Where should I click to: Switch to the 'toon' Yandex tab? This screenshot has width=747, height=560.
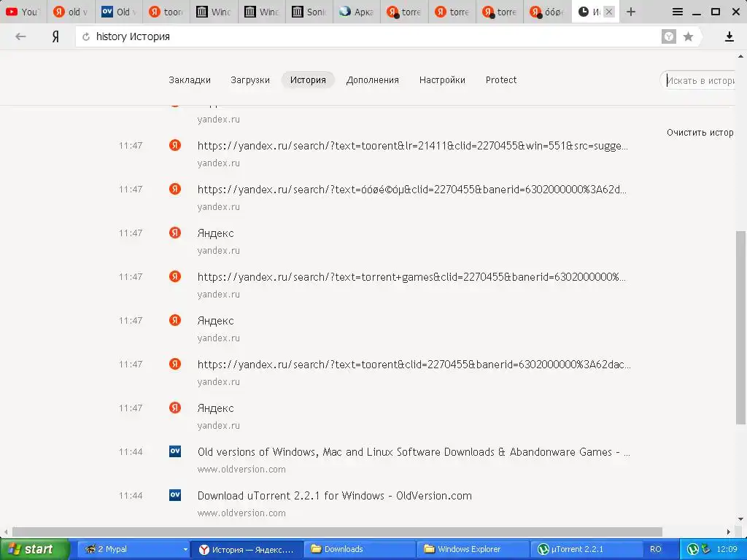166,12
